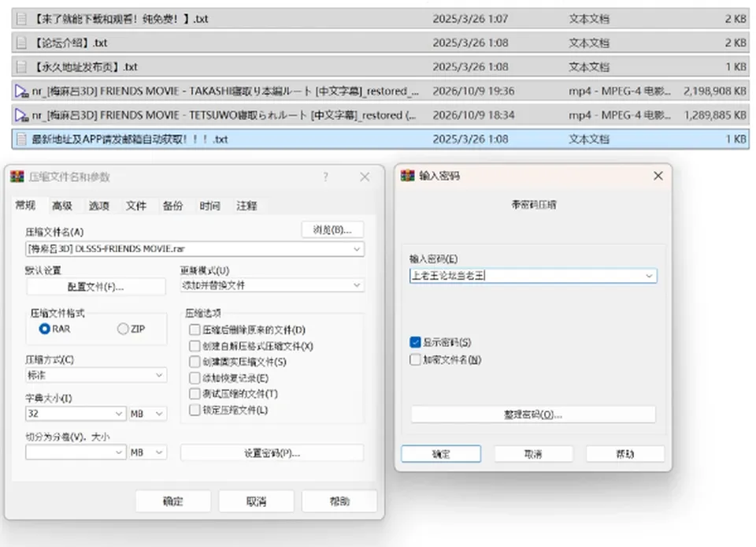This screenshot has width=756, height=547.
Task: Click the file icon of 【永久地址发布页】.txt
Action: [21, 66]
